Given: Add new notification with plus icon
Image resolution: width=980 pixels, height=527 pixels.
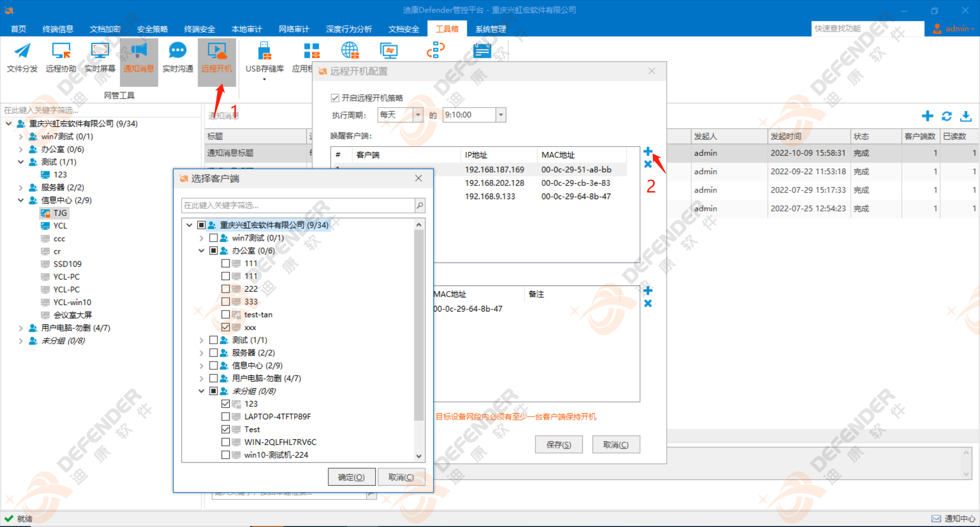Looking at the screenshot, I should coord(927,116).
